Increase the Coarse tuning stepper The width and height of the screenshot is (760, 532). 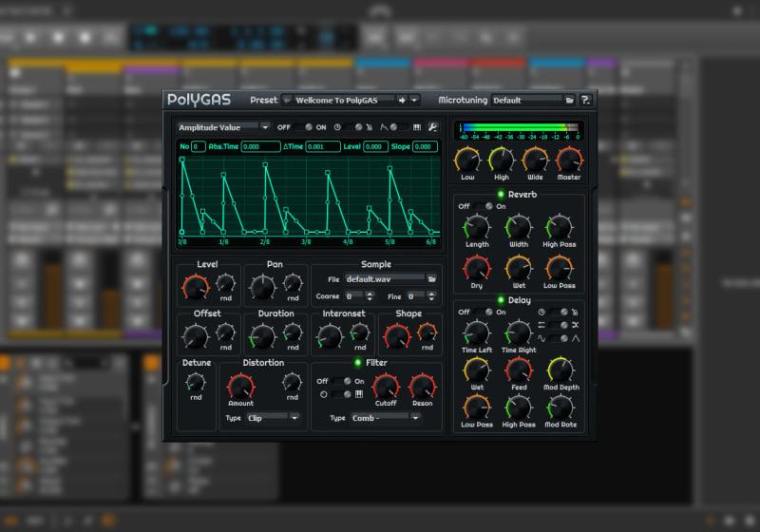tap(371, 294)
